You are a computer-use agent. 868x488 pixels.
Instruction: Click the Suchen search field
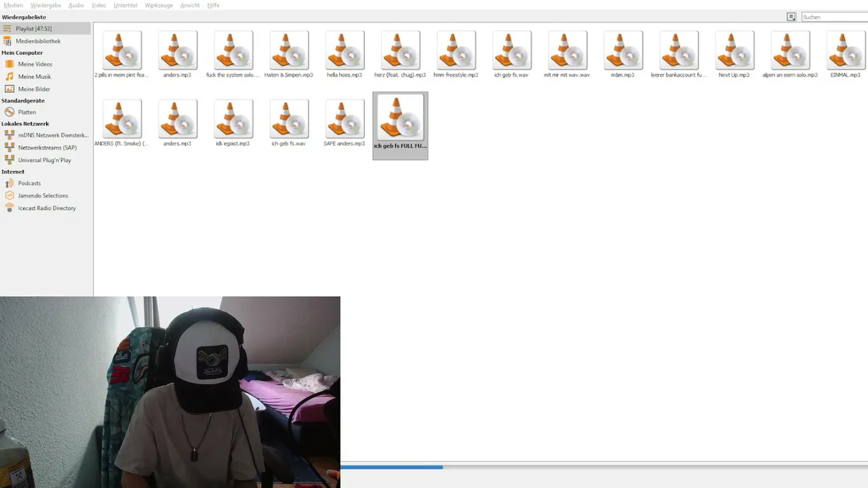click(835, 17)
